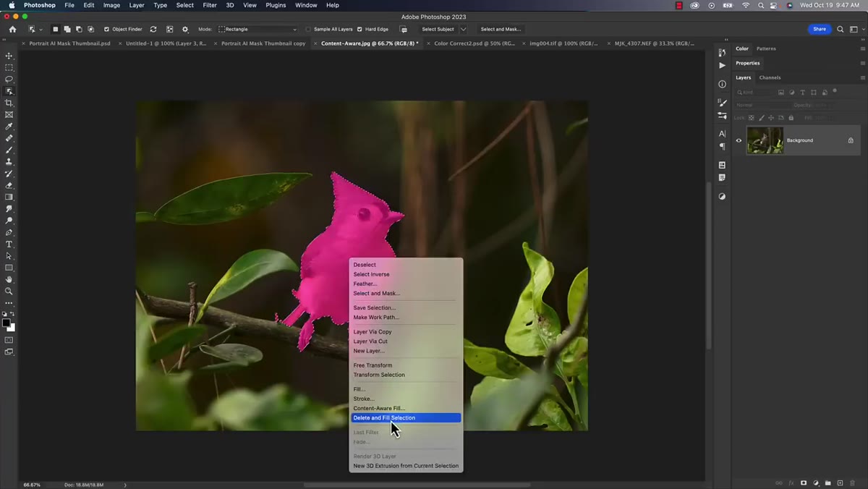
Task: Open the Edit Toolbar three-dots menu
Action: (9, 303)
